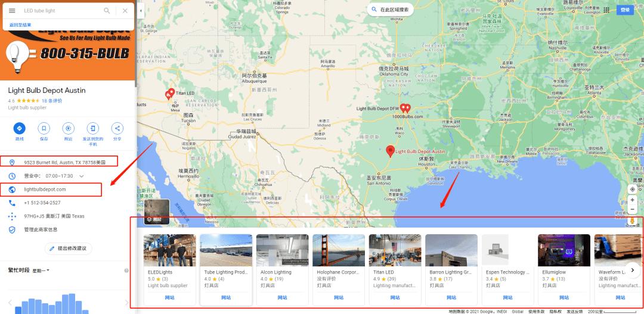Toggle the satellite layers thumbnail
644x314 pixels.
[156, 212]
